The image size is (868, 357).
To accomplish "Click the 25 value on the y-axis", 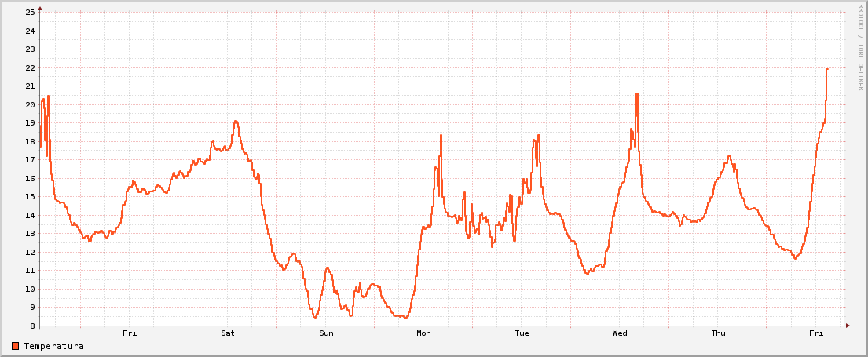I will (30, 13).
